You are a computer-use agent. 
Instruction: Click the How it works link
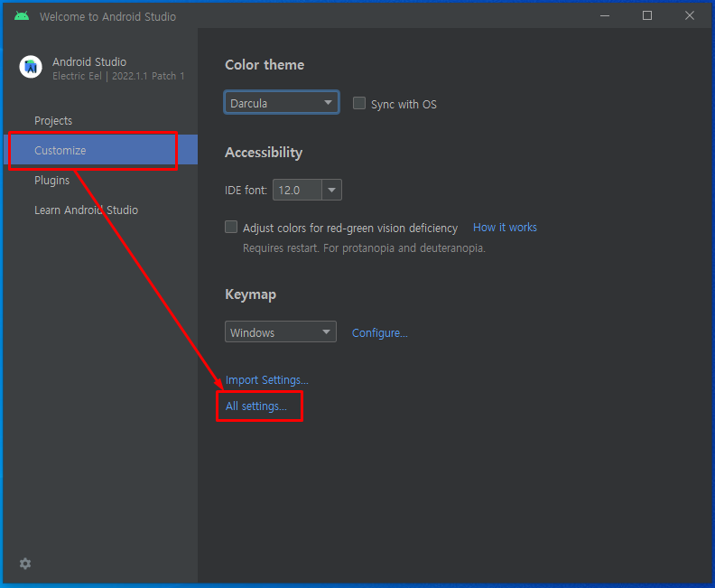pyautogui.click(x=505, y=228)
